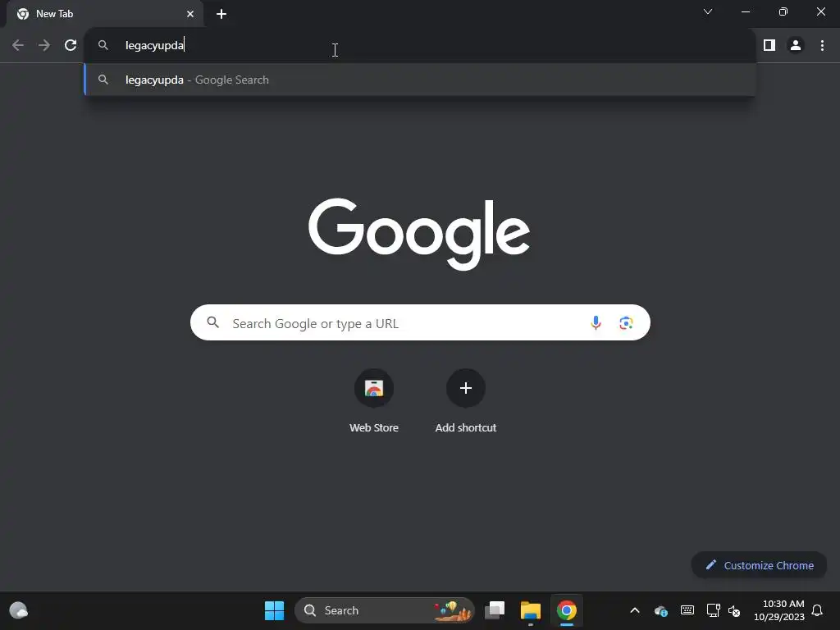Viewport: 840px width, 630px height.
Task: Open Chrome side panel icon
Action: [769, 46]
